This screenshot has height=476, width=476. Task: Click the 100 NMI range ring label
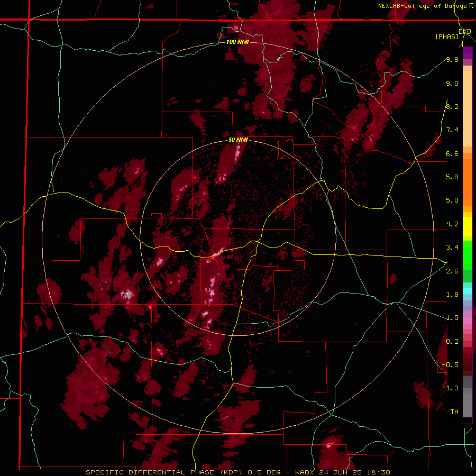click(x=237, y=42)
